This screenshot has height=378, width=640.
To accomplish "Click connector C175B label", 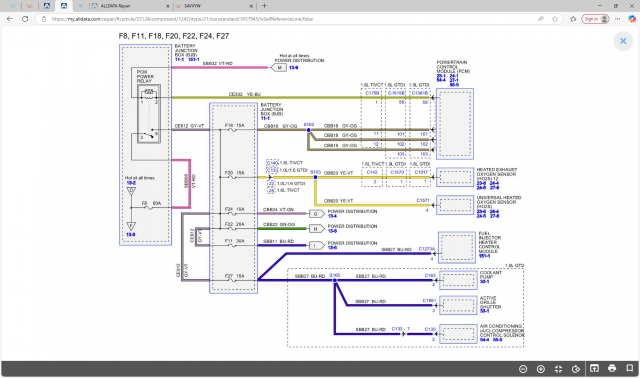I will [x=372, y=93].
